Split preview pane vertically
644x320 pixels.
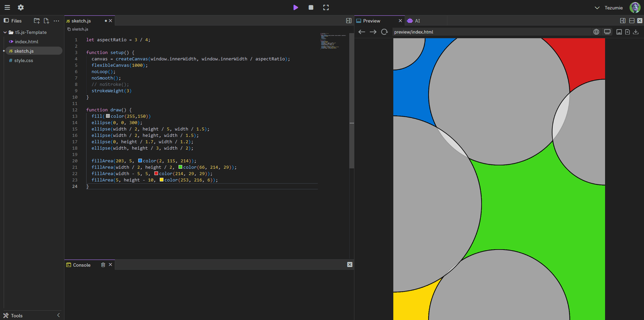623,21
